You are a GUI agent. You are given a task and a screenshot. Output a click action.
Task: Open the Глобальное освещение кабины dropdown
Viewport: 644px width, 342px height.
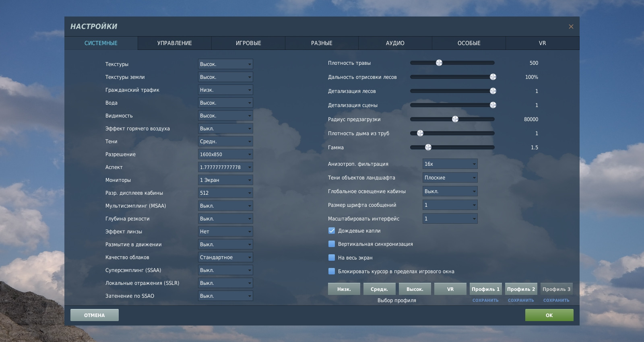coord(450,191)
